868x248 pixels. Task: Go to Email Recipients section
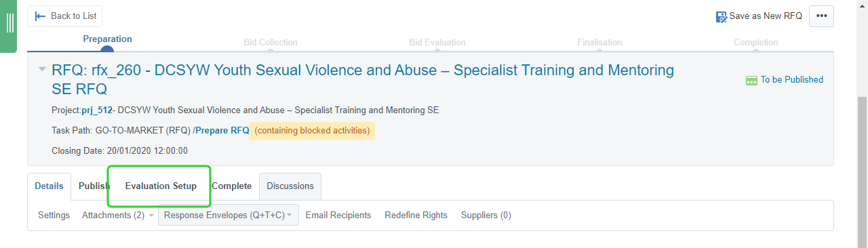(338, 215)
